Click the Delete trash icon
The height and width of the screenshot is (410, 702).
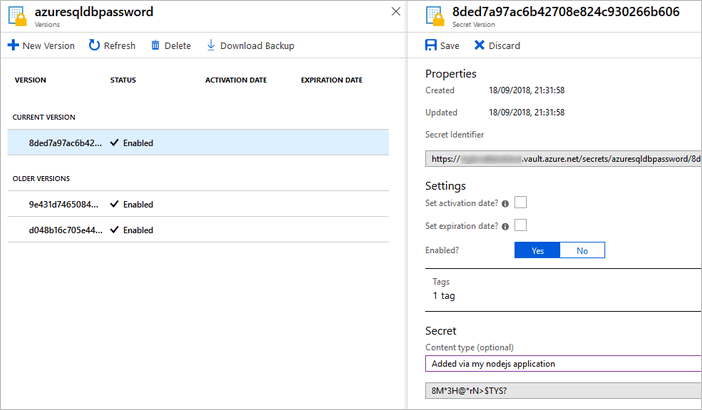click(156, 46)
